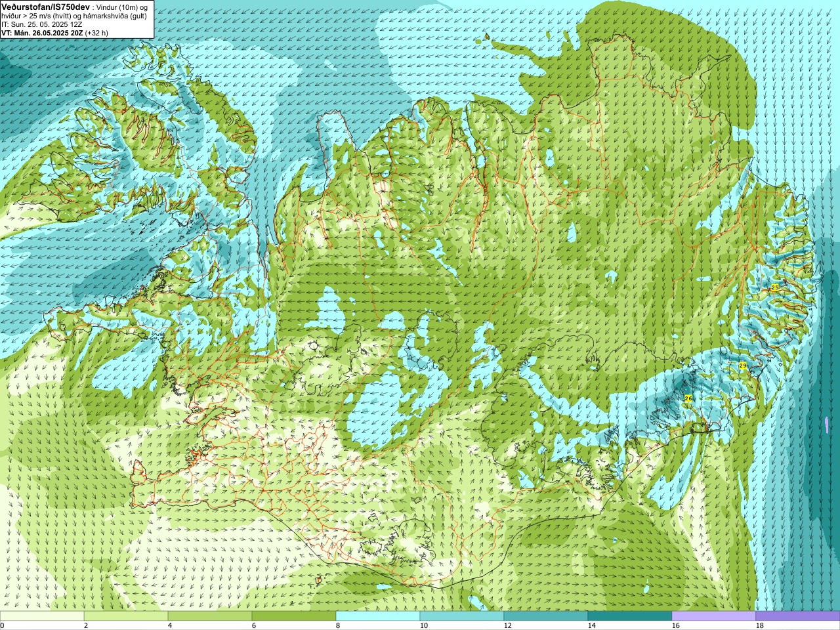Click the legend tick number 8
Image resolution: width=840 pixels, height=630 pixels.
[338, 626]
